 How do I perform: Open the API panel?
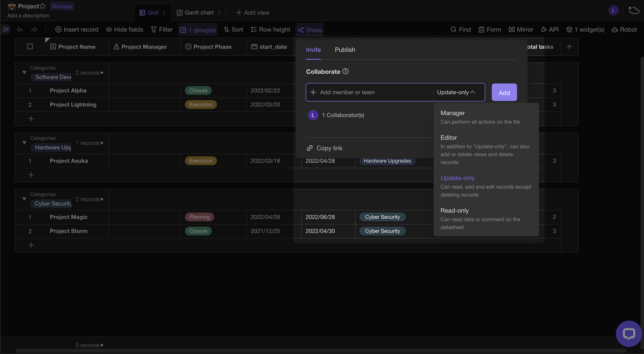550,29
